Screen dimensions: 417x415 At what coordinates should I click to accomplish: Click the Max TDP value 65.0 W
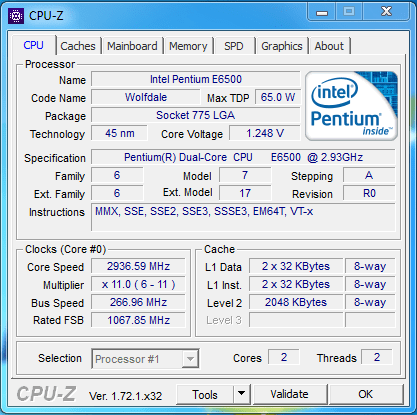(x=278, y=97)
